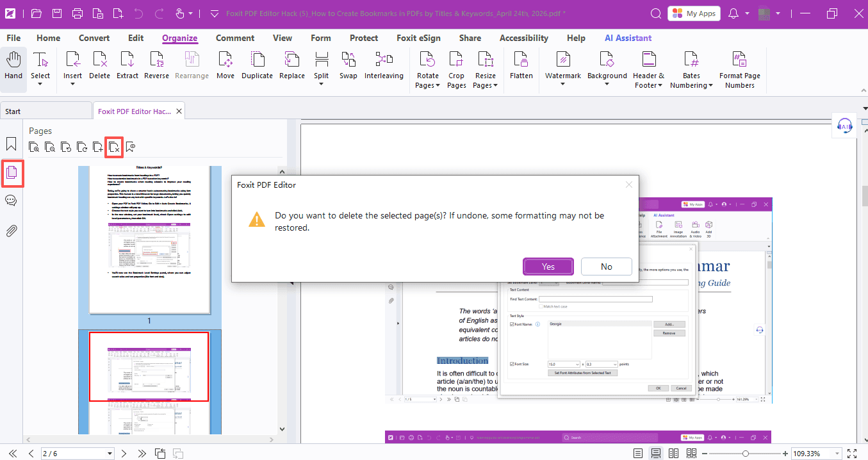
Task: Rotate page clockwise in Pages panel
Action: pos(82,147)
